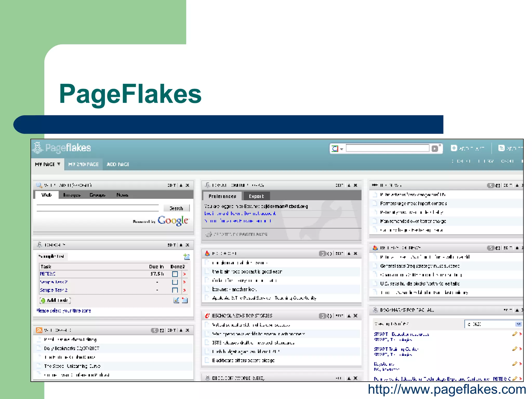
Task: Click the Google flake search text field
Action: click(98, 208)
